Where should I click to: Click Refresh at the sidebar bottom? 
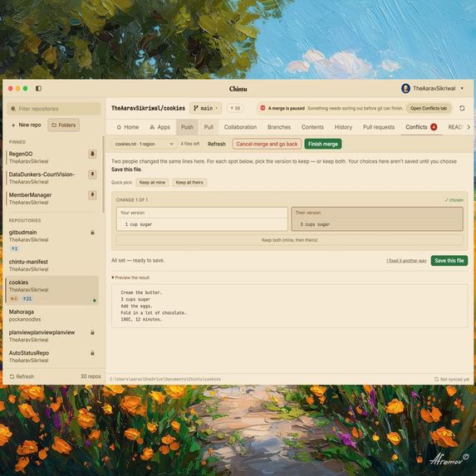22,376
